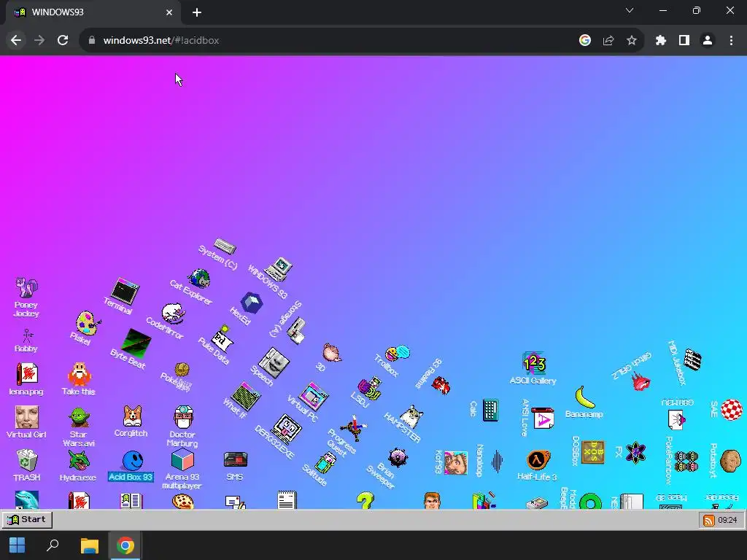Launch Arena 93 multiplayer cube icon
Screen dimensions: 747x560
click(182, 460)
